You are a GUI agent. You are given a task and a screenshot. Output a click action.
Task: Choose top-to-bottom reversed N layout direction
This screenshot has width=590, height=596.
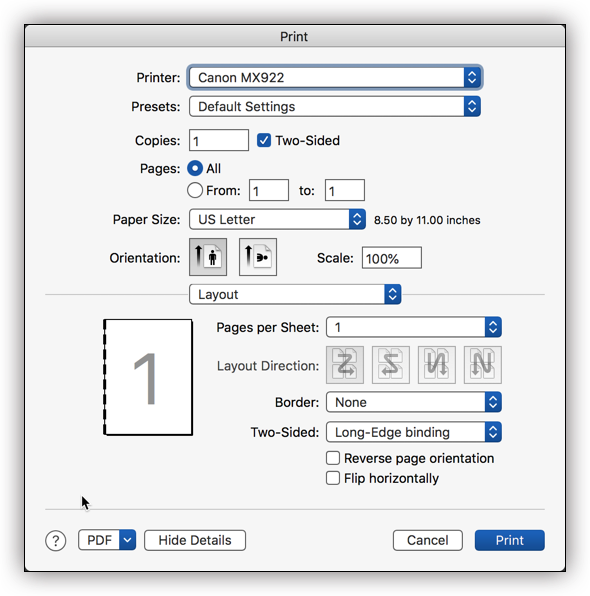(x=437, y=365)
